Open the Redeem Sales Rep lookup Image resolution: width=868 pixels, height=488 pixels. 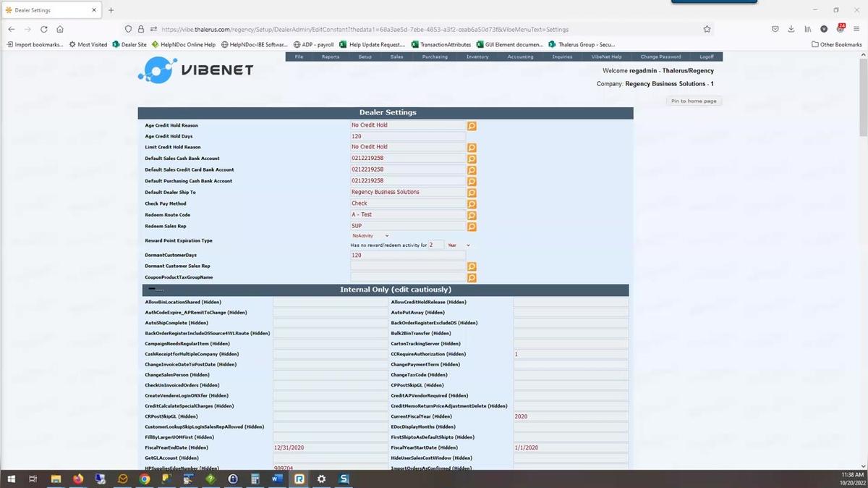[472, 227]
